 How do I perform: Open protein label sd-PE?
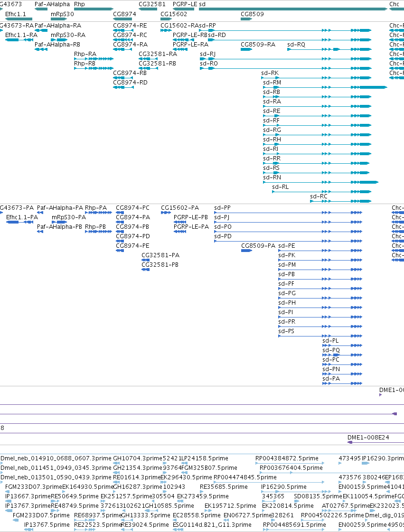(x=287, y=246)
